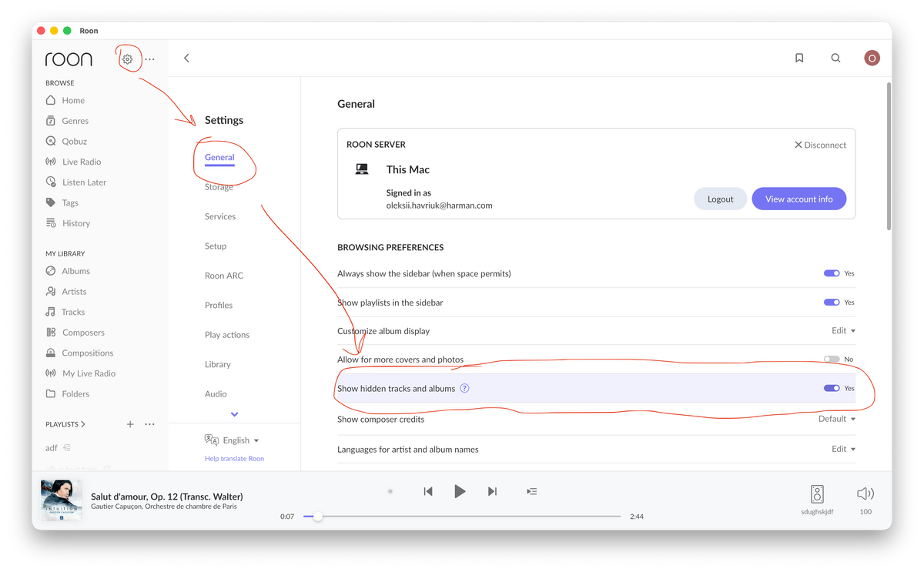Screen dimensions: 924x572
Task: Open search magnifier icon
Action: click(x=835, y=58)
